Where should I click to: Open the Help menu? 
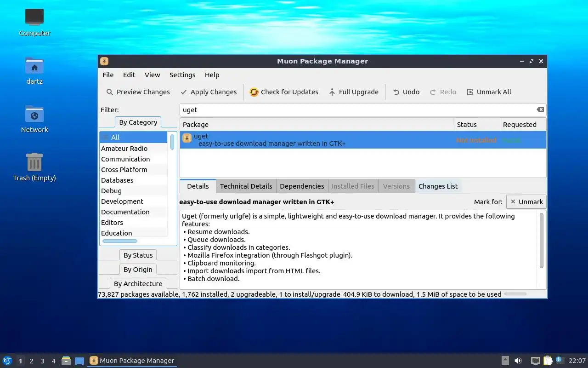(x=212, y=75)
